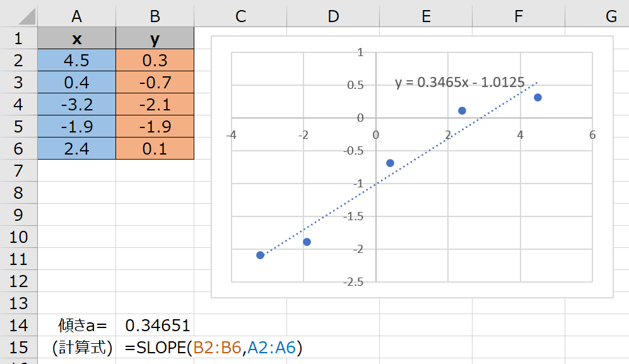Click vertical axis label -2.5
The image size is (629, 364).
click(x=353, y=282)
